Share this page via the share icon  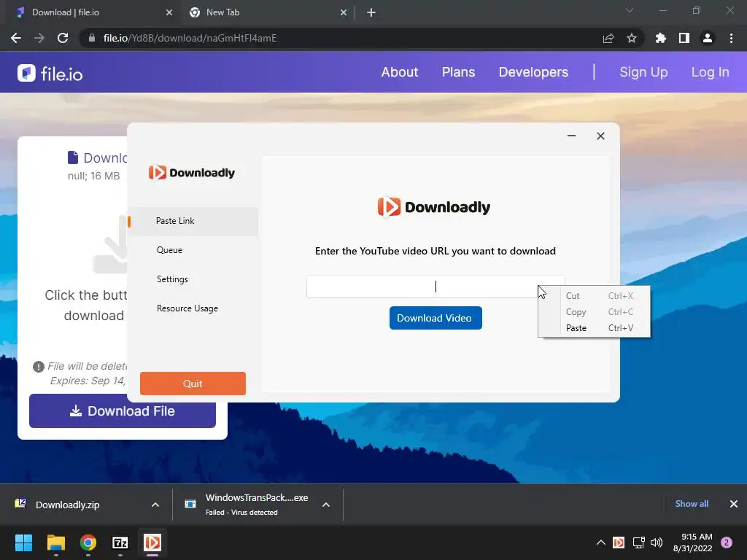(x=608, y=38)
